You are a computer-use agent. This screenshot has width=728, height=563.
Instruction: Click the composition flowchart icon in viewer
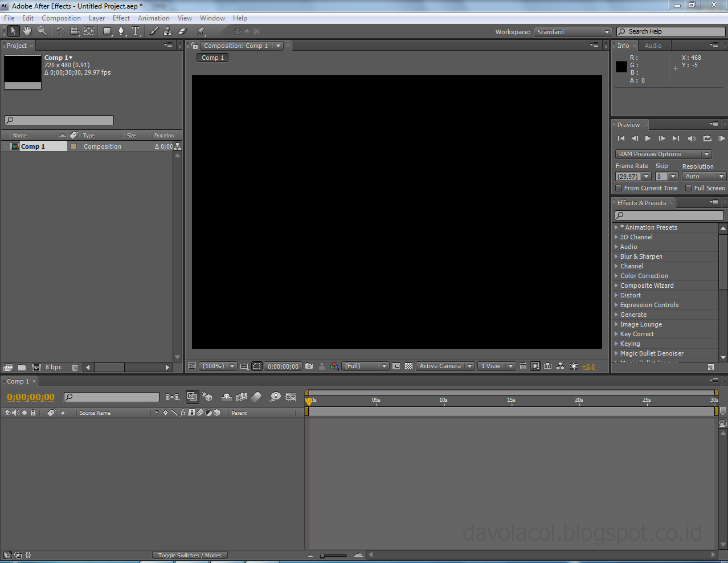point(561,366)
